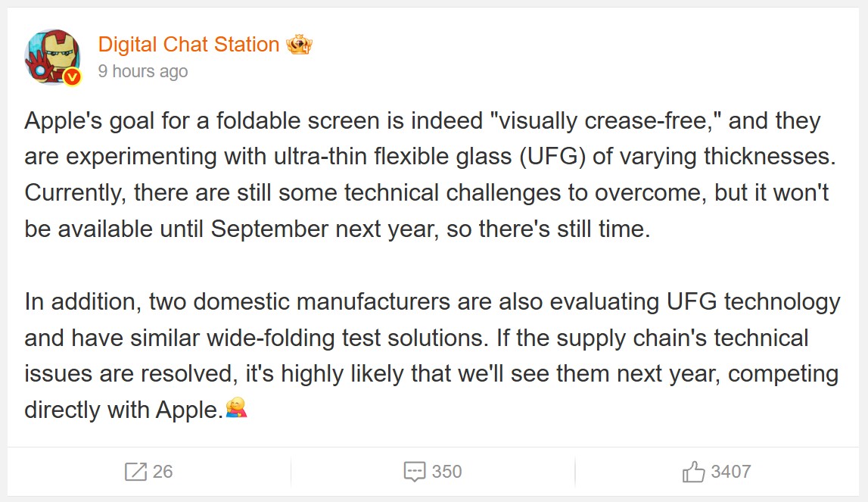This screenshot has height=502, width=868.
Task: Click the "9 hours ago" timestamp
Action: tap(142, 71)
